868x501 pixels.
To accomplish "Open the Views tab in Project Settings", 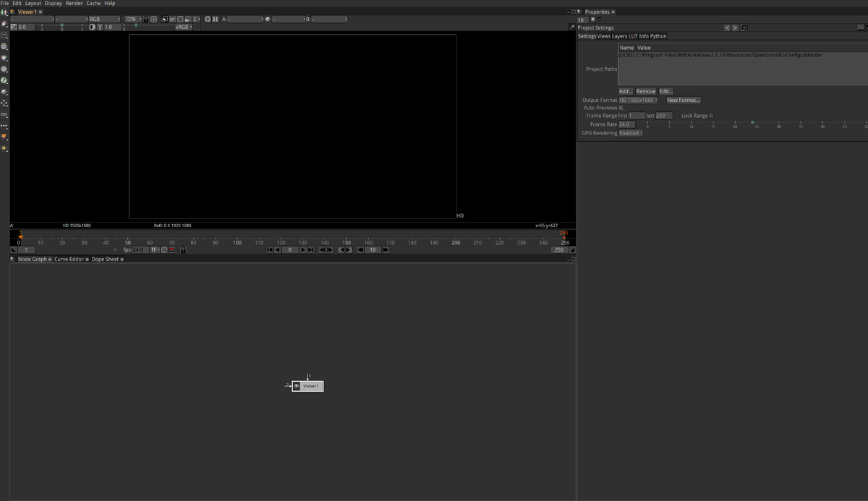I will click(x=604, y=36).
